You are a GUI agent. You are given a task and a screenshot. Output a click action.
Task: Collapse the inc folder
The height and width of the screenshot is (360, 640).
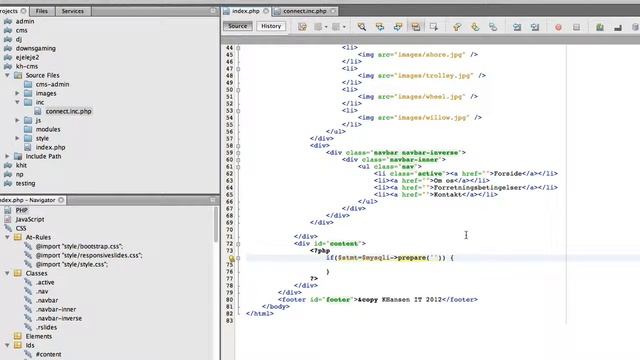pos(17,102)
